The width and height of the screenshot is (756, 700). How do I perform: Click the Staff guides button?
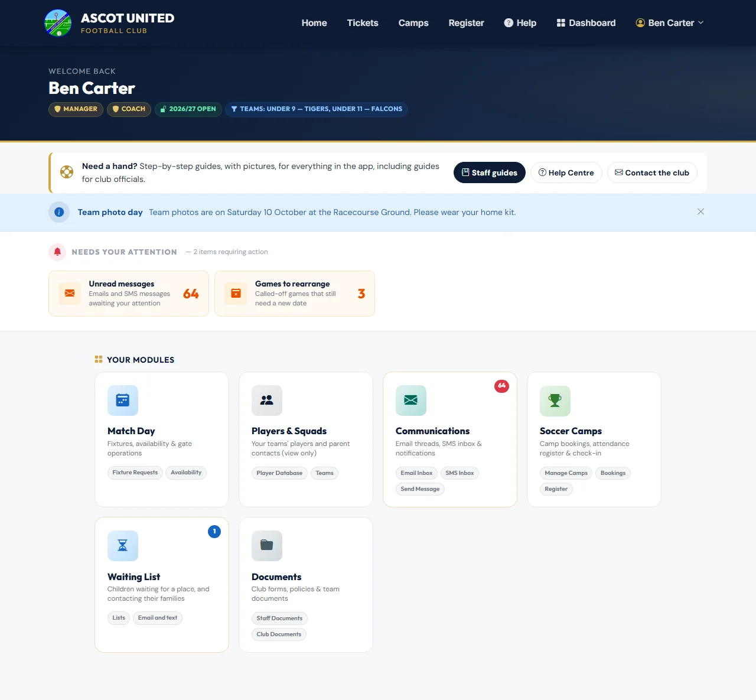point(490,172)
